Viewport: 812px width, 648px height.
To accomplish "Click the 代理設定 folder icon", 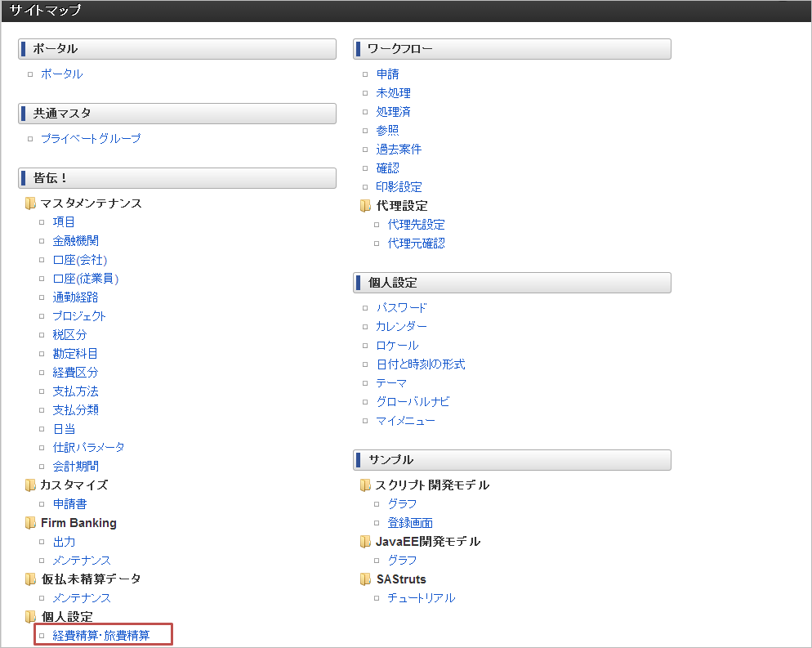I will pos(365,206).
